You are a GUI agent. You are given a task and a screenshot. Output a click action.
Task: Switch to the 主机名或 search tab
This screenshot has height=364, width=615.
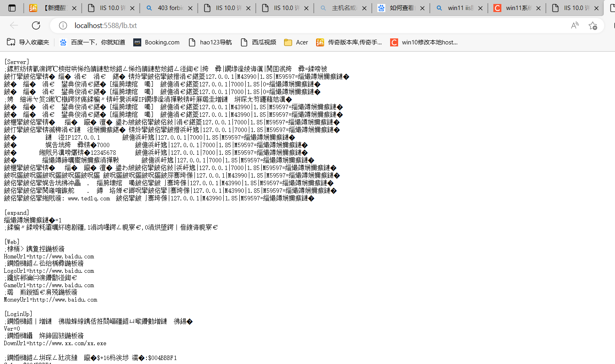coord(343,8)
